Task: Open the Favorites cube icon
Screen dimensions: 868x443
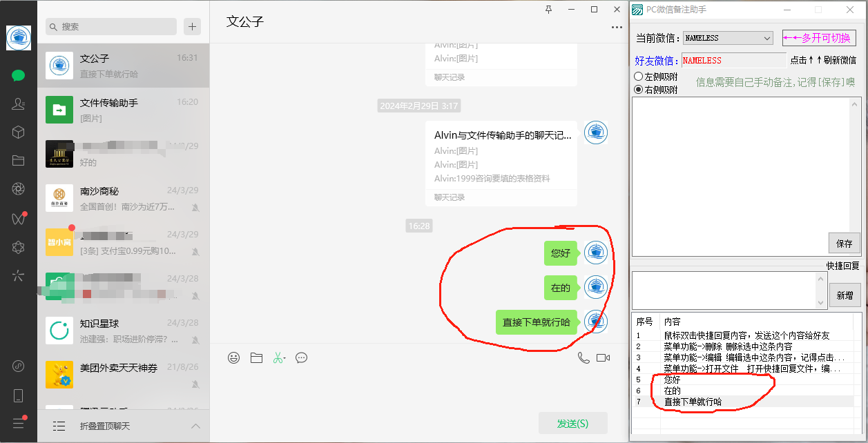Action: coord(19,132)
